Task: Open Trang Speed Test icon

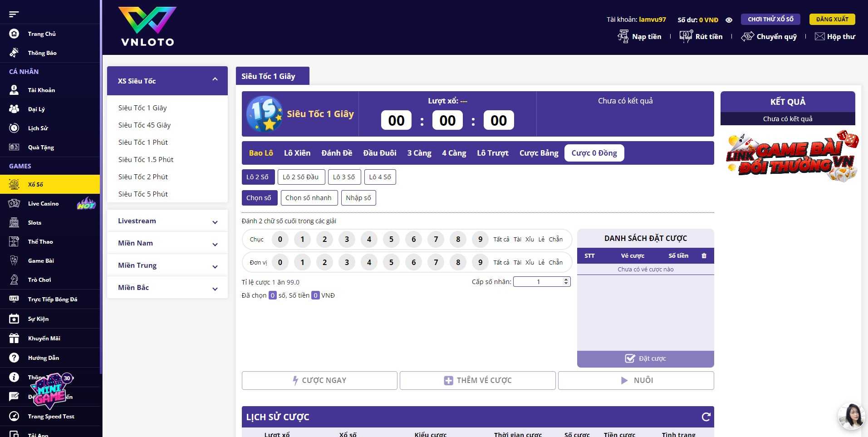Action: coord(14,416)
